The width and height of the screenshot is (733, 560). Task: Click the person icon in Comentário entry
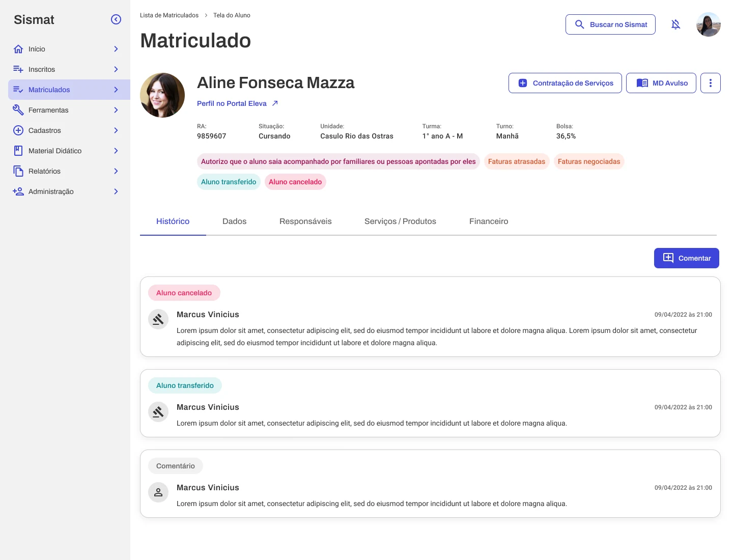pos(158,492)
